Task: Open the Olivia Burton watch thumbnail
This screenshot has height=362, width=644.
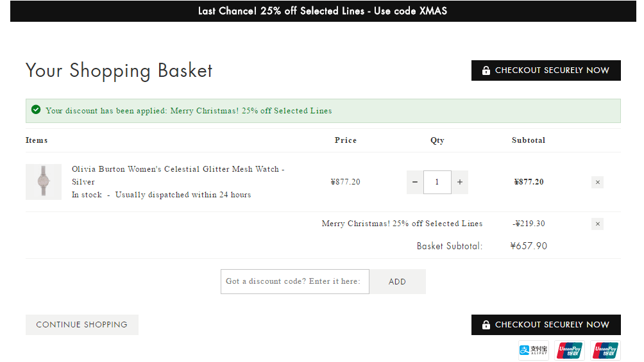Action: pos(44,182)
